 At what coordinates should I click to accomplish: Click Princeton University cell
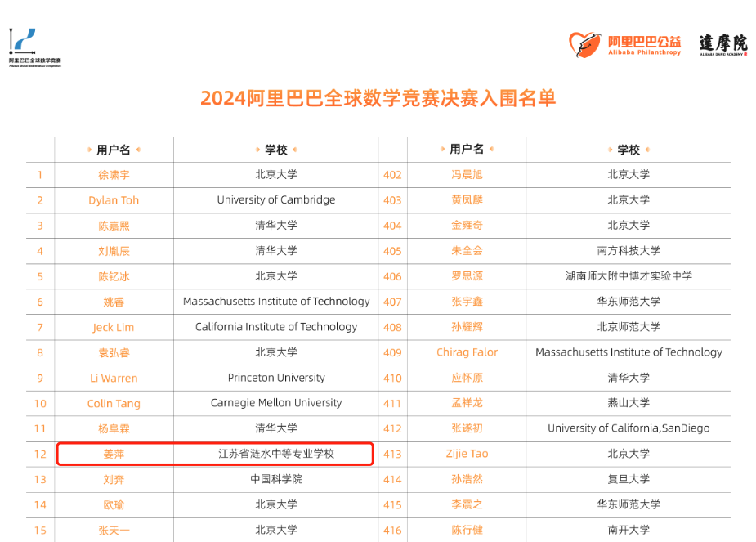point(276,378)
